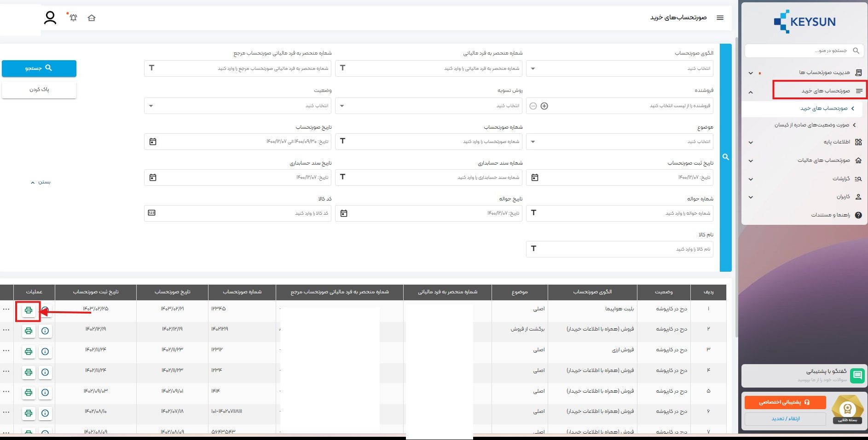The image size is (868, 440).
Task: Print the invoice number 1414
Action: [x=29, y=393]
